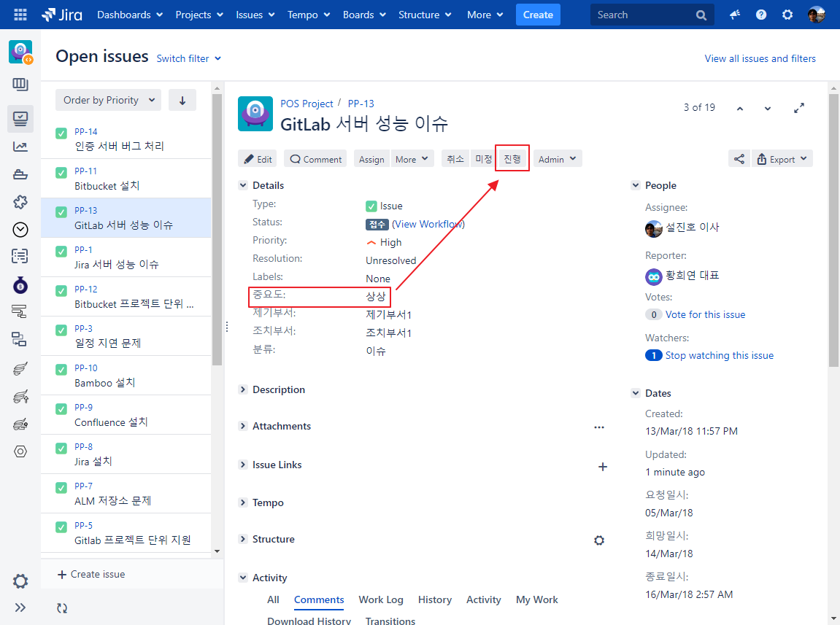The width and height of the screenshot is (840, 625).
Task: Open the Components puzzle icon in the sidebar
Action: 20,202
